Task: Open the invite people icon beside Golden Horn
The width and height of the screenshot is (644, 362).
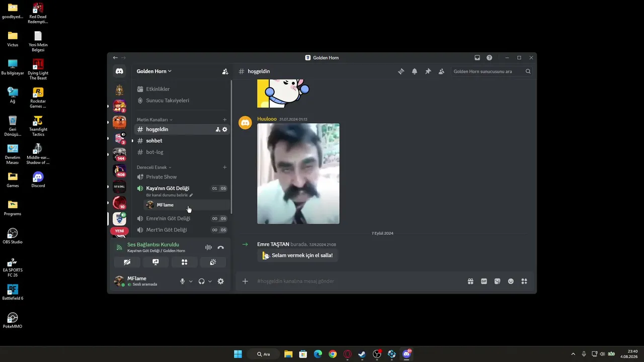Action: (225, 71)
